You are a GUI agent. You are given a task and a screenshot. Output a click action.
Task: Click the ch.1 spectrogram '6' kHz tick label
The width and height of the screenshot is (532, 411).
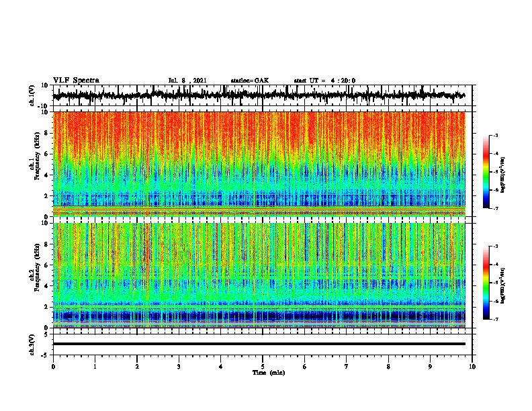(x=47, y=154)
